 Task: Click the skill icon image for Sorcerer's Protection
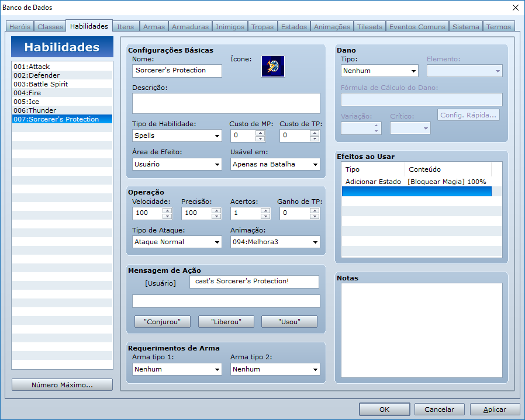(x=273, y=66)
